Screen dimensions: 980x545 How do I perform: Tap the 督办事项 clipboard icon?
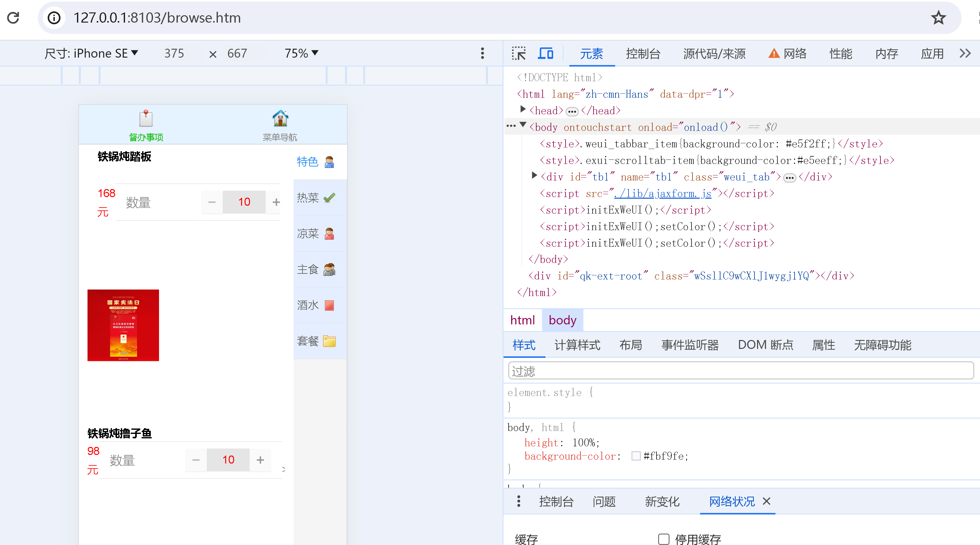tap(146, 118)
